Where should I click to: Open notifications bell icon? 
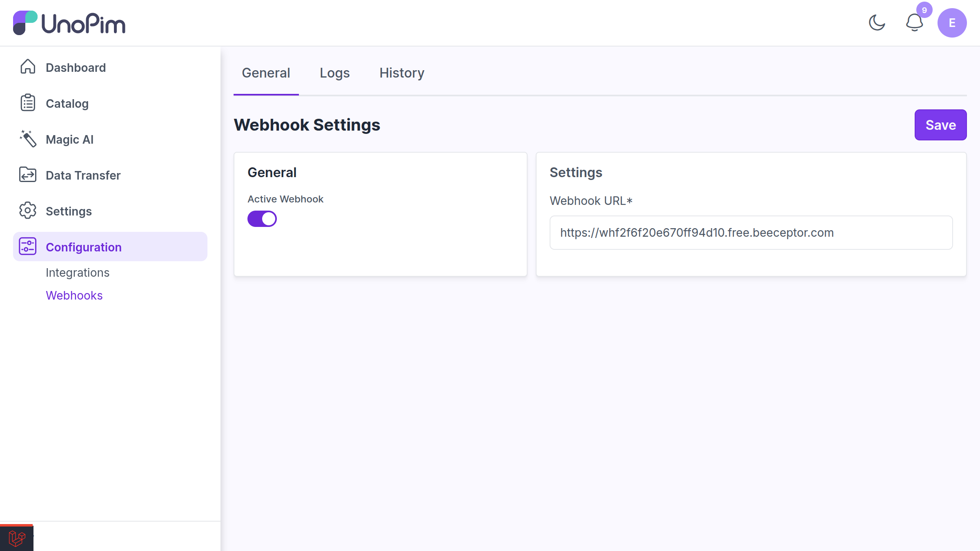tap(914, 23)
